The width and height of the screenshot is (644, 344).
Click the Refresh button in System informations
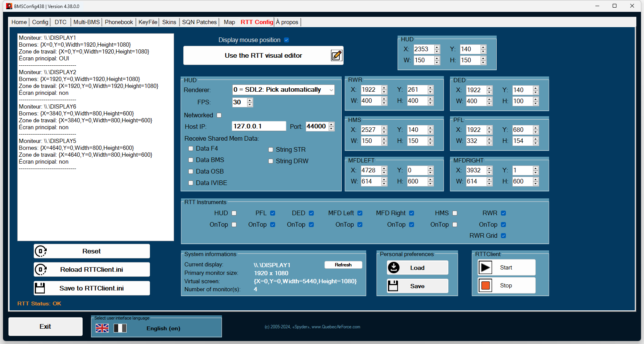click(x=343, y=265)
